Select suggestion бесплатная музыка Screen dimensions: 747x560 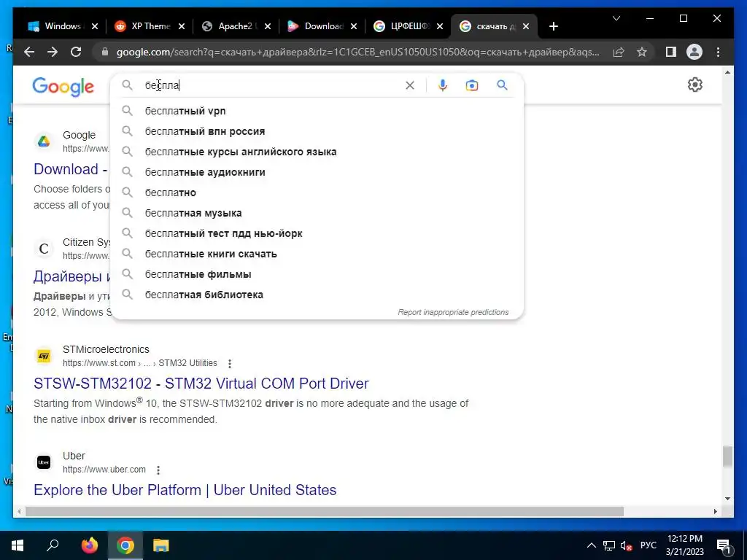coord(317,214)
